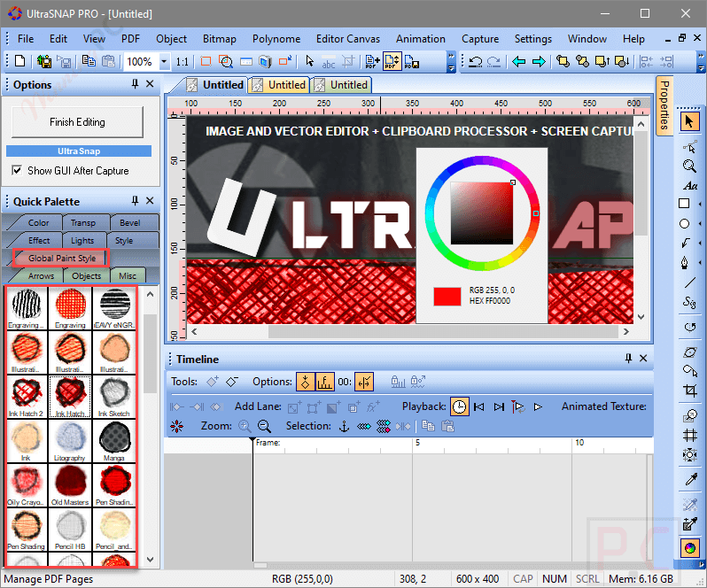707x588 pixels.
Task: Click the Redo arrow icon
Action: (494, 61)
